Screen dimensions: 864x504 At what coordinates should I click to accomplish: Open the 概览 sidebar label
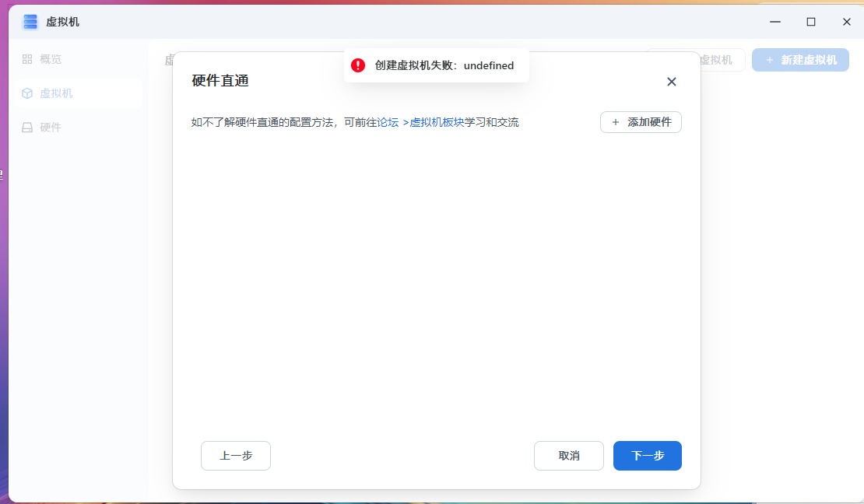coord(51,59)
